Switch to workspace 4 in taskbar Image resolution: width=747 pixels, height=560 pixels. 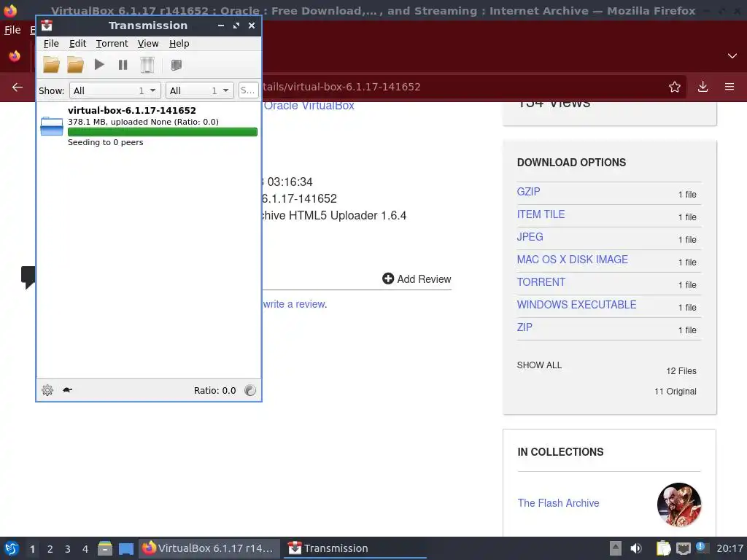[85, 549]
